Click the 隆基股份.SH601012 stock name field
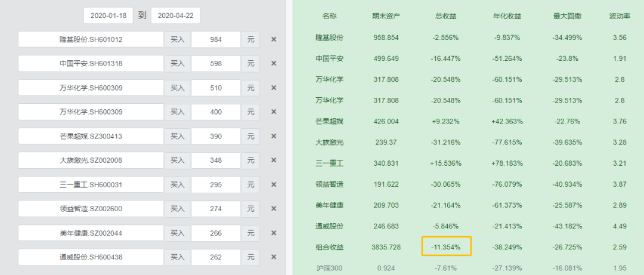The height and width of the screenshot is (275, 644). coord(91,39)
